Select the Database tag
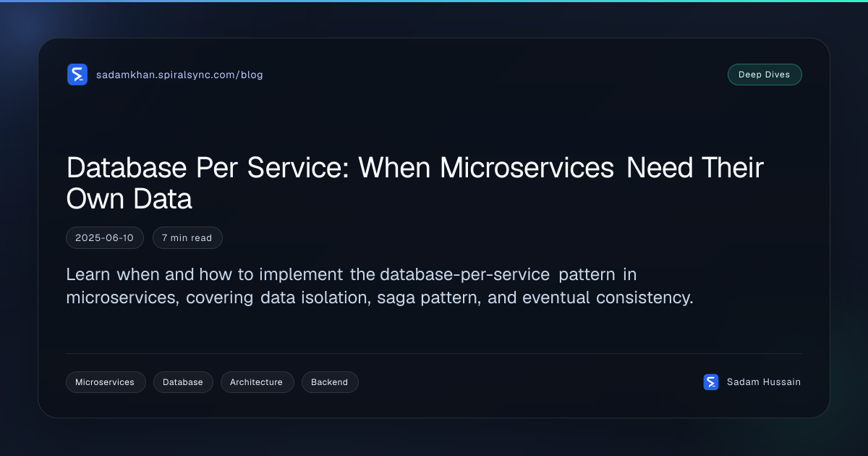The height and width of the screenshot is (456, 868). click(183, 382)
